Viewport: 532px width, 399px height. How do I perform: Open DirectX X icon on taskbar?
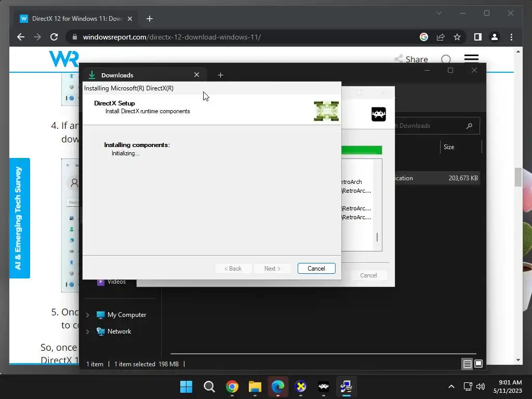[x=301, y=387]
